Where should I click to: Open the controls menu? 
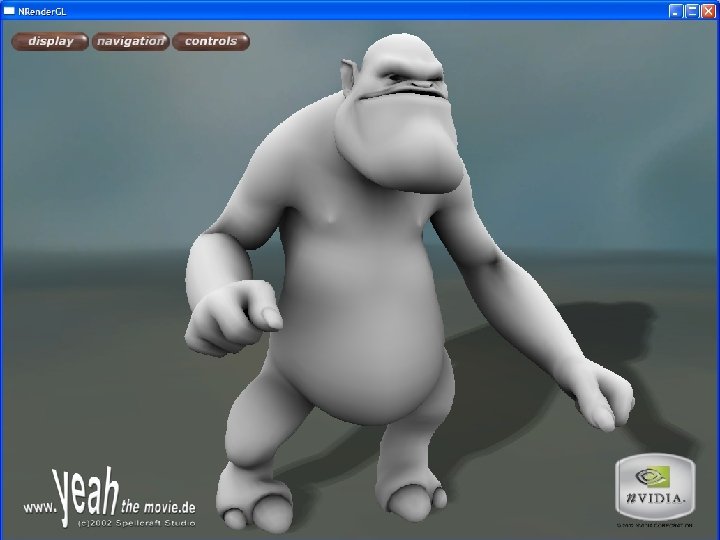point(211,41)
